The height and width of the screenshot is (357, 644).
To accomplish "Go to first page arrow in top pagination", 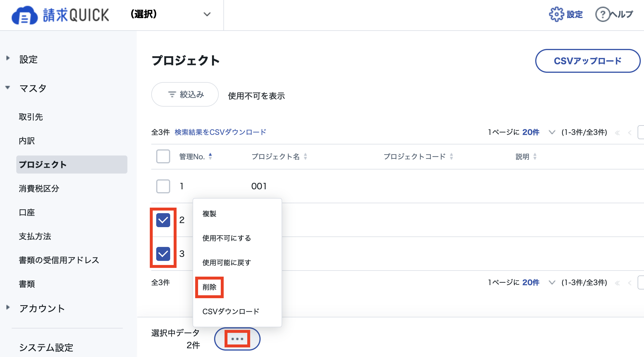I will [x=618, y=133].
